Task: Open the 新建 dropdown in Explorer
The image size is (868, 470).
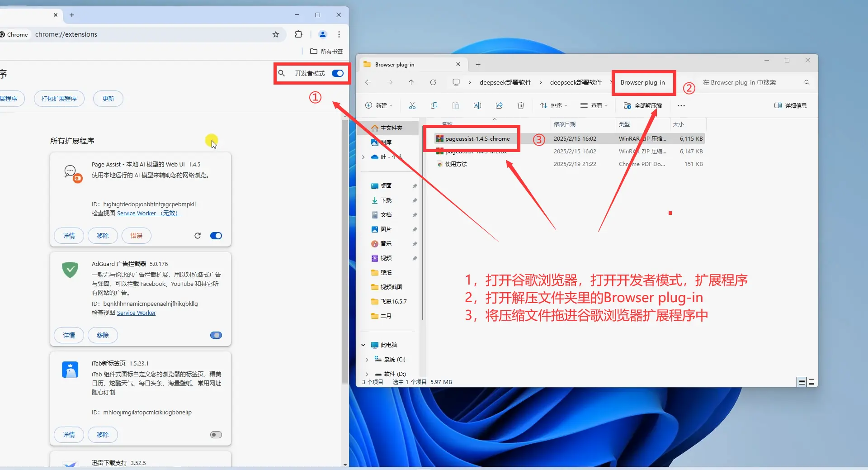Action: [x=379, y=105]
